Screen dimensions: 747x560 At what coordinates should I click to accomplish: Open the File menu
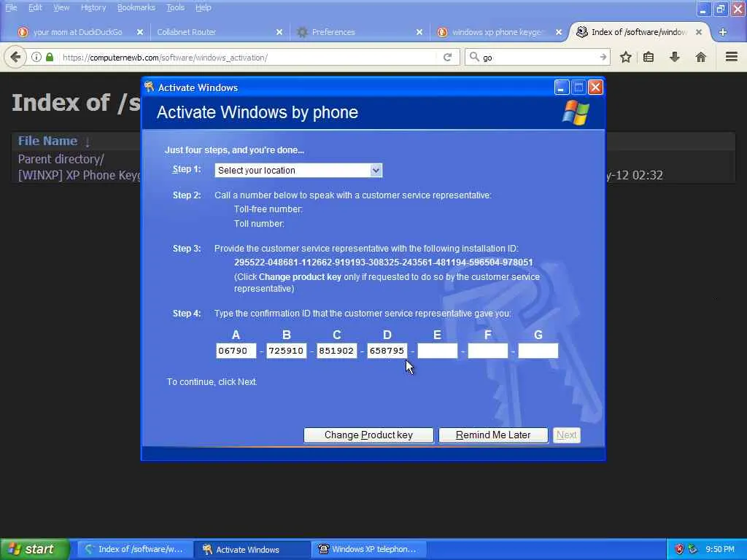point(11,7)
